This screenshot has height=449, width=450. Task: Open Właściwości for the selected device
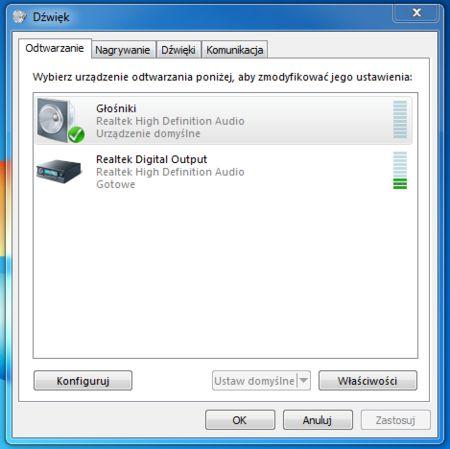click(368, 380)
